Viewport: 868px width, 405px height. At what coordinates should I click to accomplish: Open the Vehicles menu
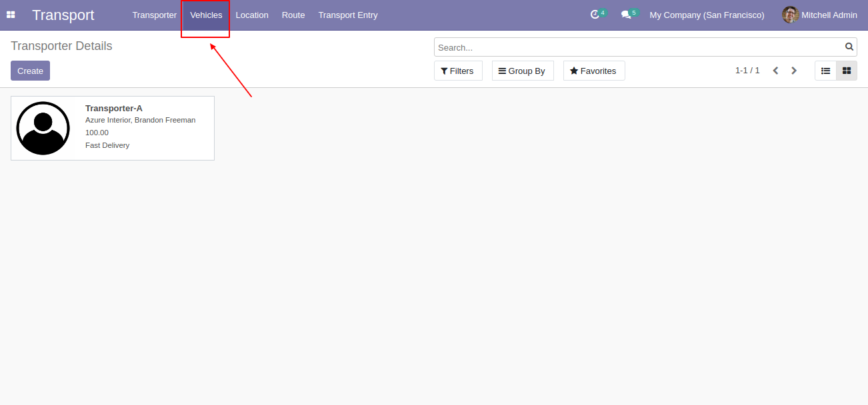pyautogui.click(x=206, y=15)
